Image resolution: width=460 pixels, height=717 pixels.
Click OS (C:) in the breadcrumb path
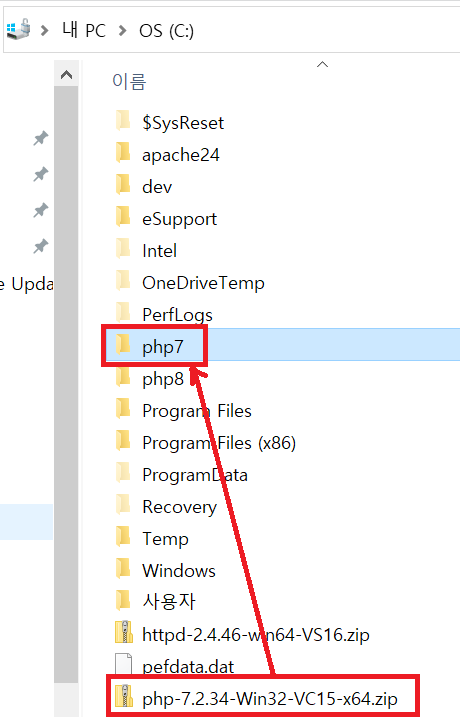166,31
